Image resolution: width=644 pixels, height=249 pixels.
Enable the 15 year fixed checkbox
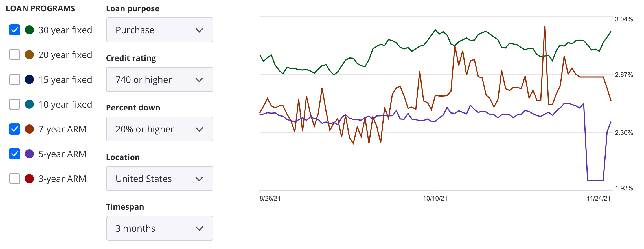pyautogui.click(x=15, y=79)
